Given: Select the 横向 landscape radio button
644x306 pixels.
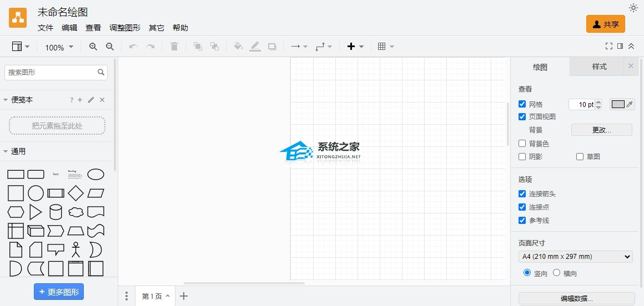Looking at the screenshot, I should coord(556,273).
